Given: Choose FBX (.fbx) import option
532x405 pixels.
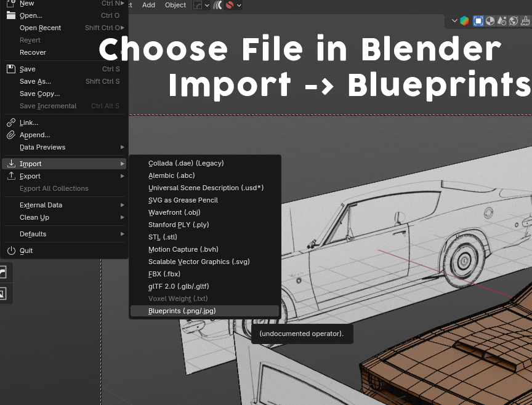Looking at the screenshot, I should 204,274.
